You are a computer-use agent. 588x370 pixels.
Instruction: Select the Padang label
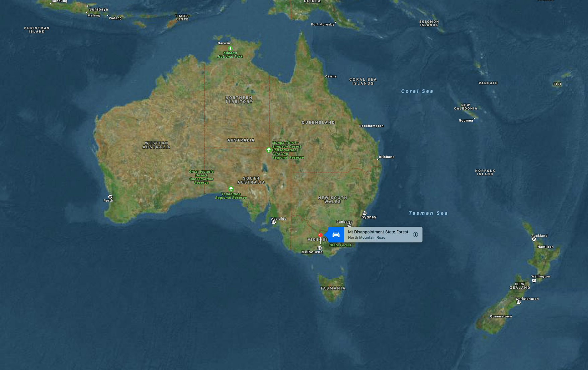click(115, 18)
